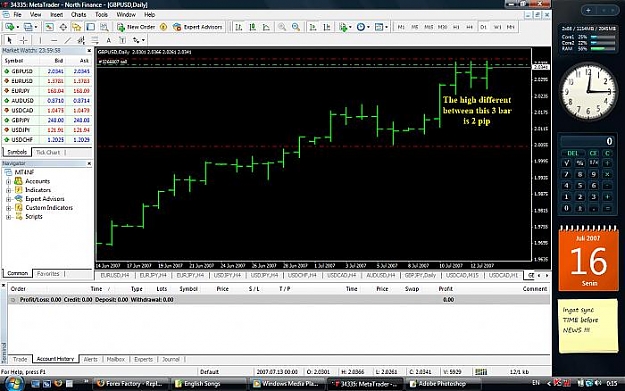625x391 pixels.
Task: Switch timeframe to H4
Action: tap(470, 27)
